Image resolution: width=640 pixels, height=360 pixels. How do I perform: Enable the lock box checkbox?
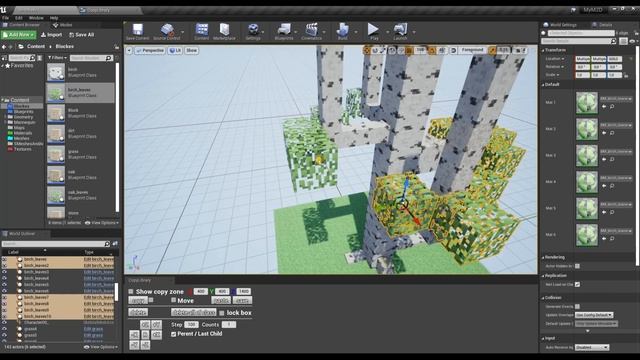[x=222, y=313]
